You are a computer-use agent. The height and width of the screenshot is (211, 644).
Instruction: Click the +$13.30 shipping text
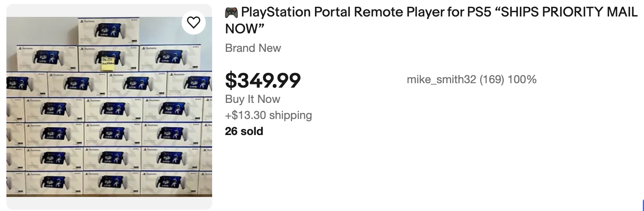click(268, 115)
